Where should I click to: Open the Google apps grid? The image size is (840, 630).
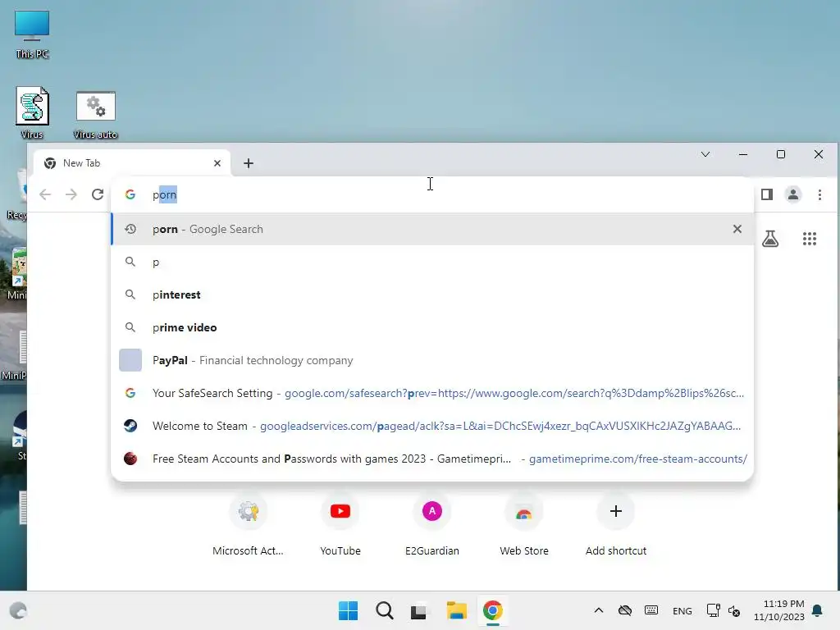(x=810, y=239)
